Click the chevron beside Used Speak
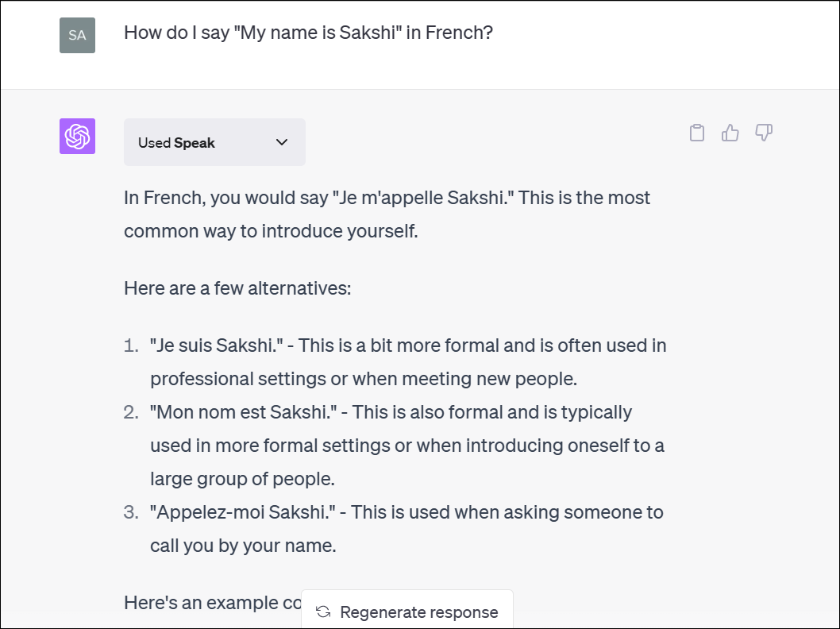 pyautogui.click(x=281, y=142)
